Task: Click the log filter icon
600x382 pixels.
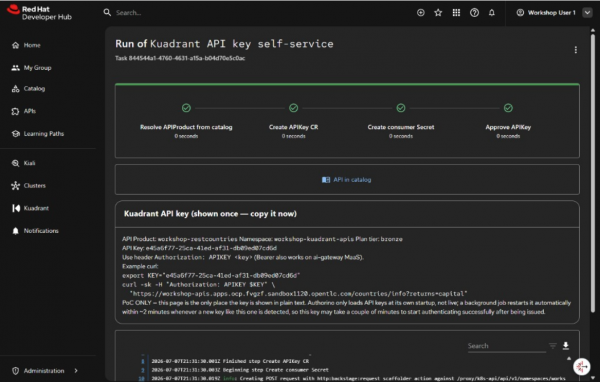Action: (553, 346)
